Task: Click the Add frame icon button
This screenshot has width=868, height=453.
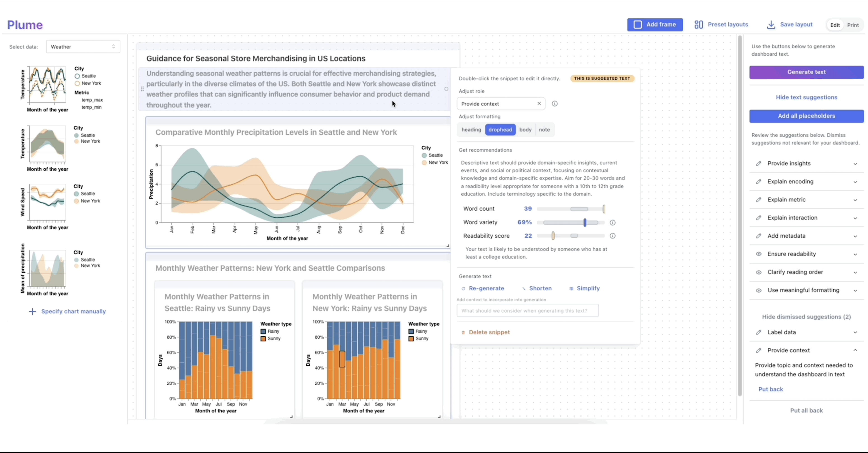Action: click(637, 25)
